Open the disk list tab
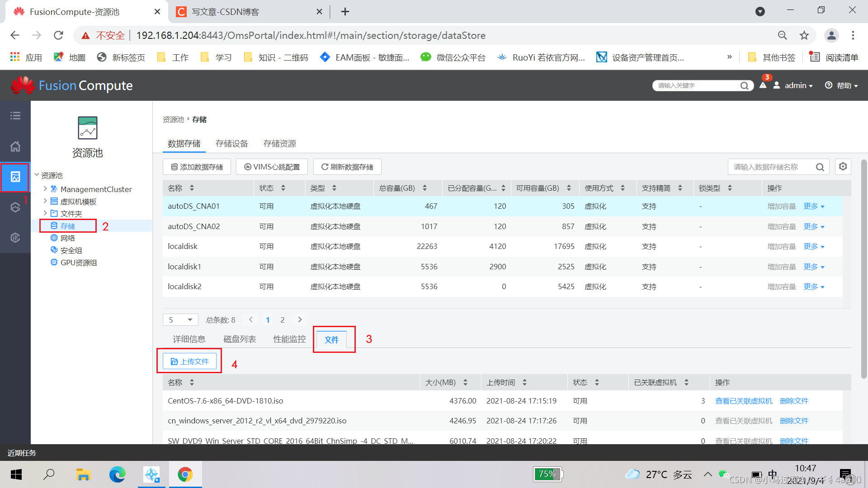Image resolution: width=868 pixels, height=488 pixels. pos(240,339)
